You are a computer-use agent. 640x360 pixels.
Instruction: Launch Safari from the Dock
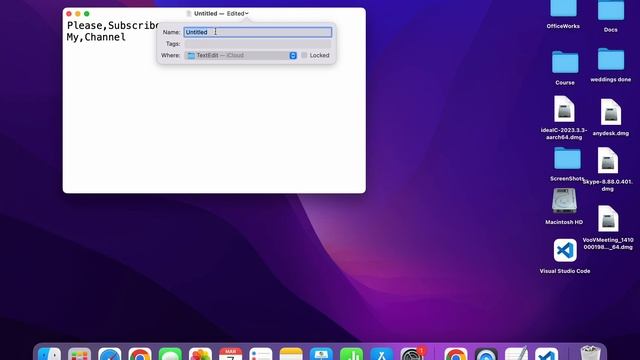[109, 353]
